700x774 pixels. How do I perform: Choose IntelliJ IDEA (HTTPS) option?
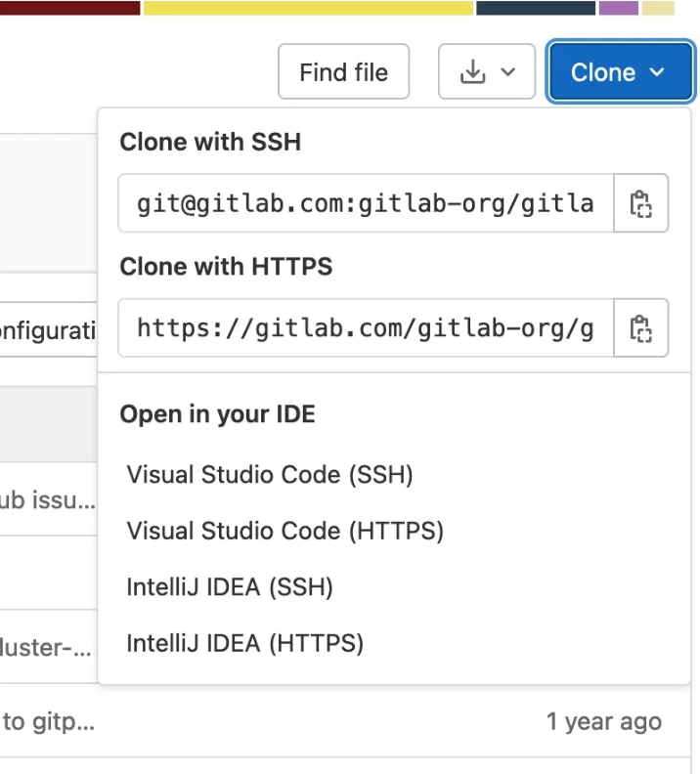[244, 644]
